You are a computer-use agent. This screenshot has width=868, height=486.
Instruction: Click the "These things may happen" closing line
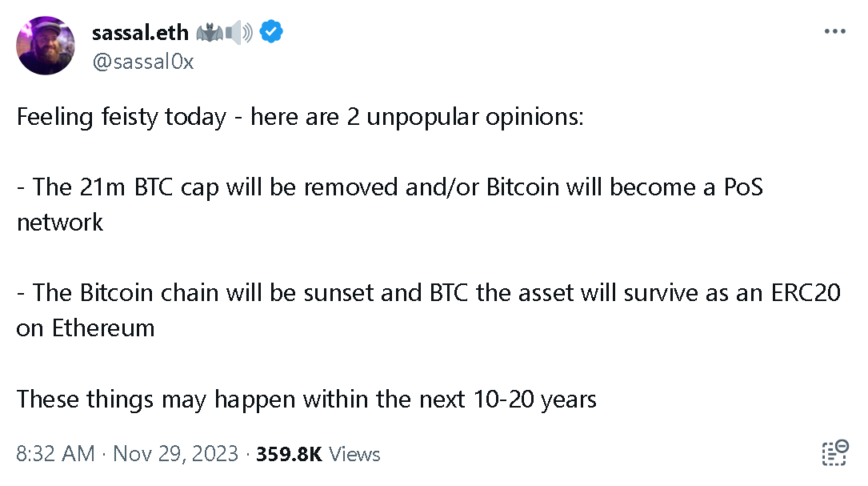(x=306, y=398)
